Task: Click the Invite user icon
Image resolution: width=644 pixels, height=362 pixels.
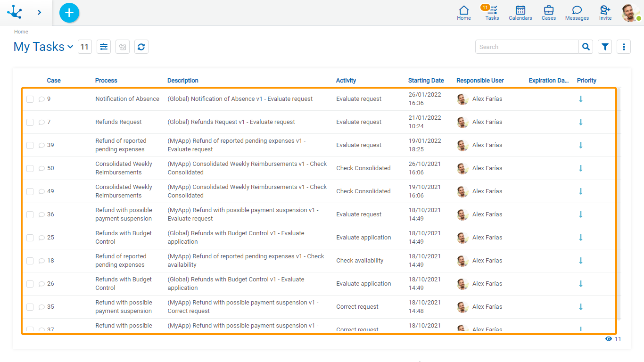Action: point(605,13)
